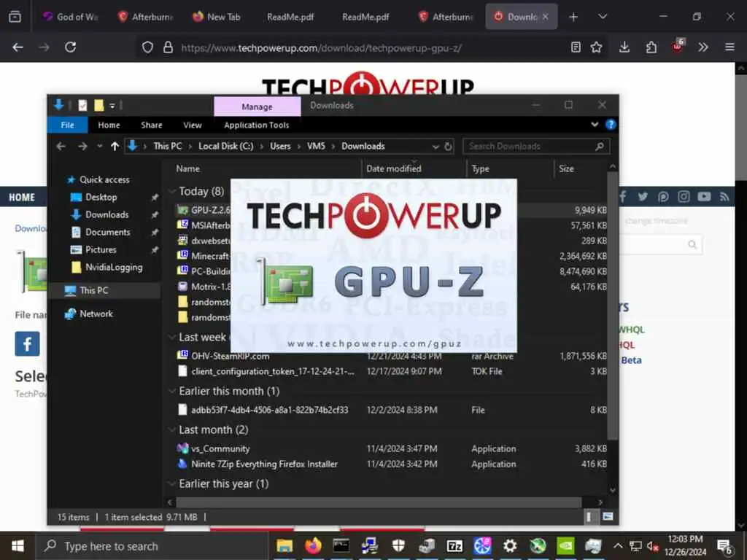Open the Share ribbon tab
This screenshot has width=747, height=560.
(x=152, y=125)
